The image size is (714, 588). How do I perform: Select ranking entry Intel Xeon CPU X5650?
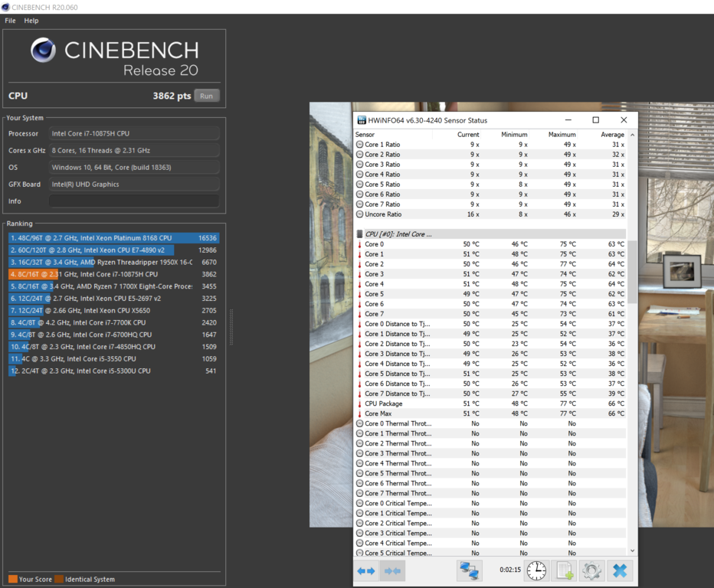(114, 310)
